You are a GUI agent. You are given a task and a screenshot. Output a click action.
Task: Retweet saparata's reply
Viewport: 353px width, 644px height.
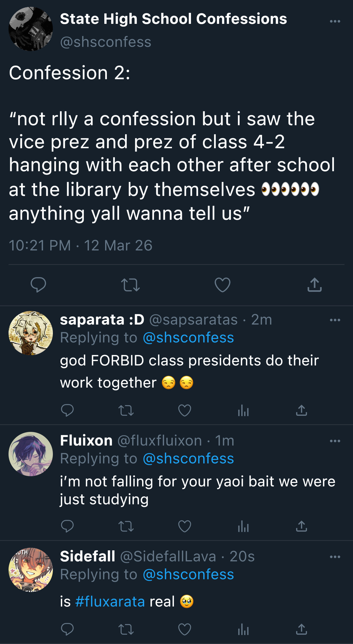pos(126,411)
